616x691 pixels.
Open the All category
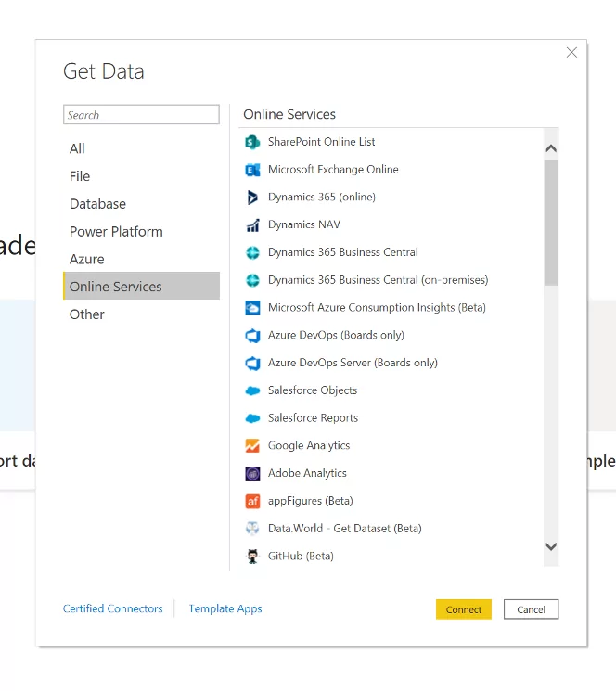click(141, 148)
